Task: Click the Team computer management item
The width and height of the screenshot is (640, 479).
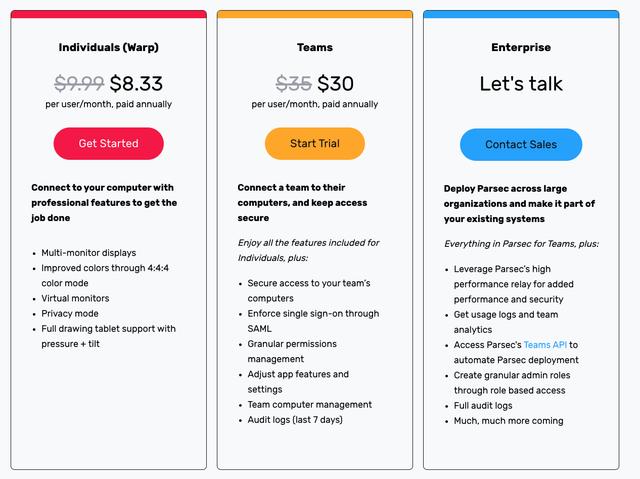Action: (310, 404)
